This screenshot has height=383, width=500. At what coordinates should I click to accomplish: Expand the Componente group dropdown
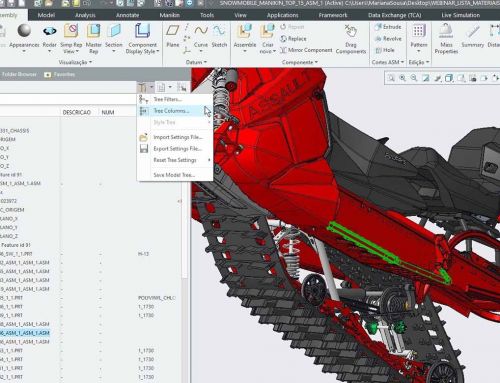[300, 62]
